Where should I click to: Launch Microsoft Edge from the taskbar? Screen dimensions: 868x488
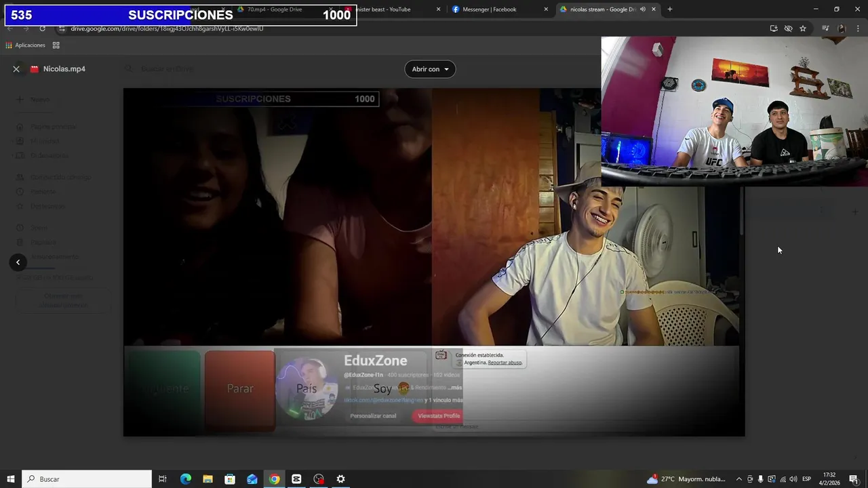click(186, 479)
